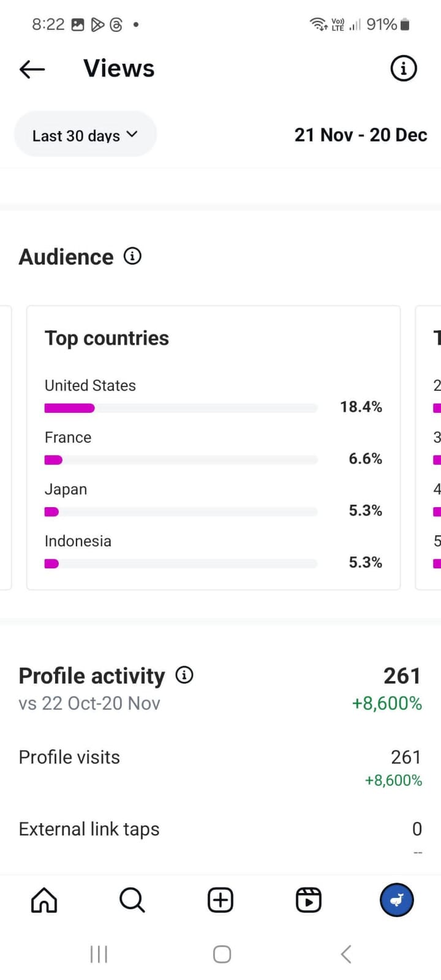Tap the Audience info icon

[x=132, y=256]
